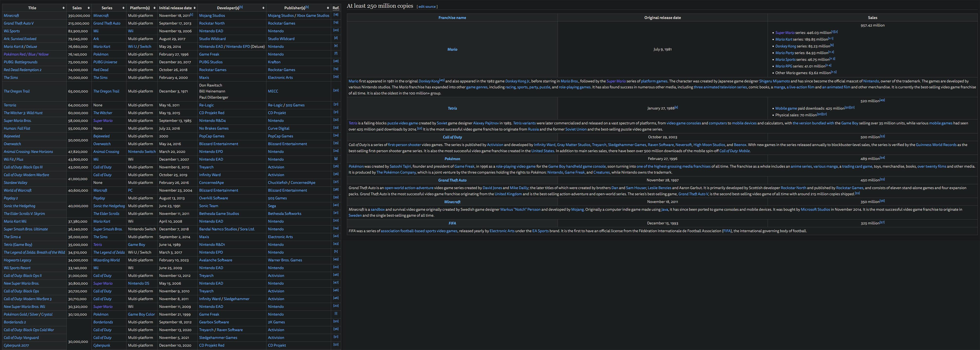The width and height of the screenshot is (980, 350).
Task: Open the Mario Party series link
Action: (x=784, y=53)
